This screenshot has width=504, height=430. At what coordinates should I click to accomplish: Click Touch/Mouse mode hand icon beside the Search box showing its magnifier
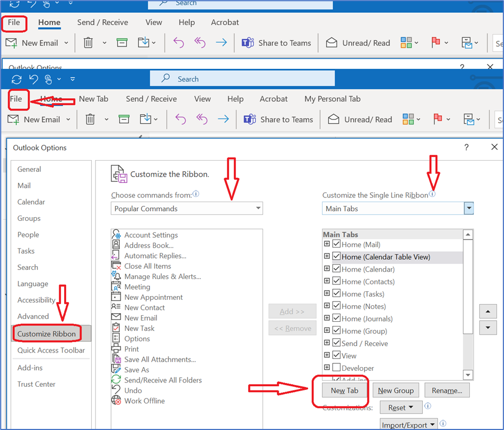point(48,79)
